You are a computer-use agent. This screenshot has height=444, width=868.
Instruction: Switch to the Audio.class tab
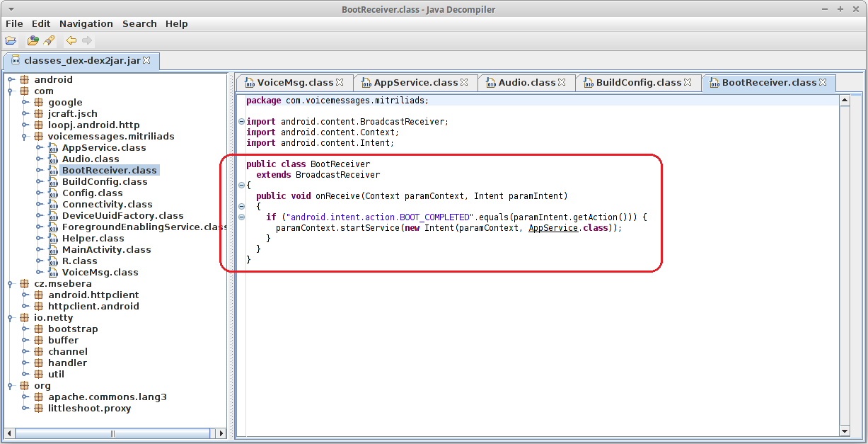tap(527, 82)
